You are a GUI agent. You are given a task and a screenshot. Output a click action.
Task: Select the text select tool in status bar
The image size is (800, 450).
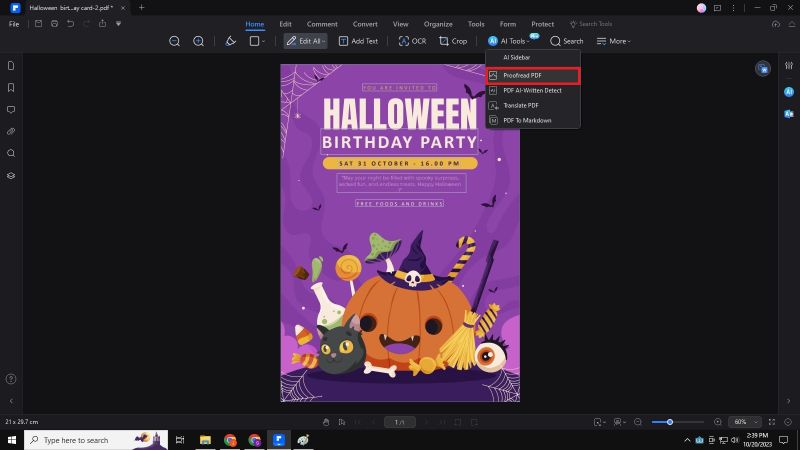(342, 422)
